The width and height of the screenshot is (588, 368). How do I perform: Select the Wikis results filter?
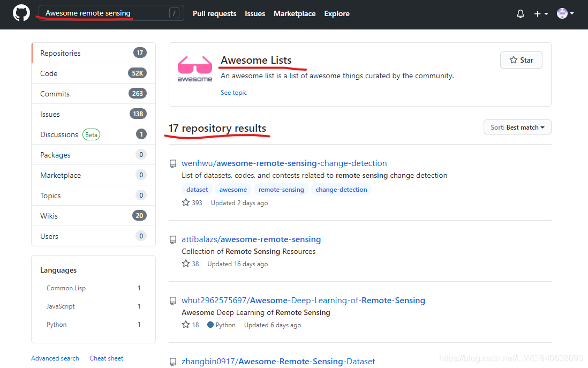click(93, 216)
